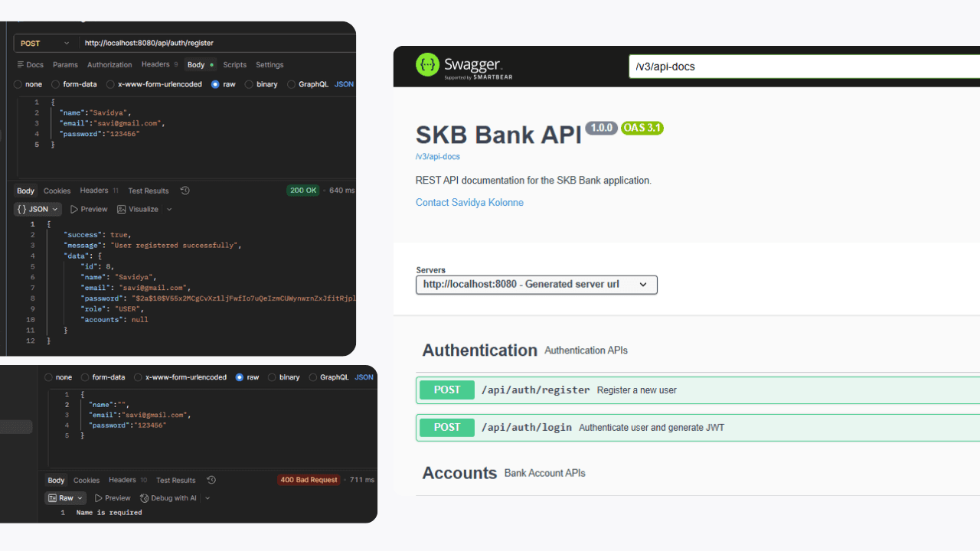Expand chevron next to Visualize
This screenshot has width=980, height=551.
pos(169,209)
